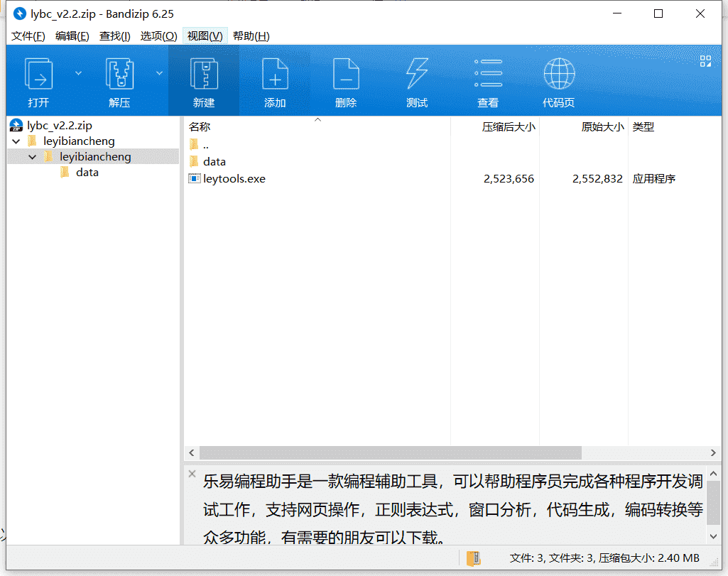
Task: Select the data folder in file list
Action: [214, 161]
